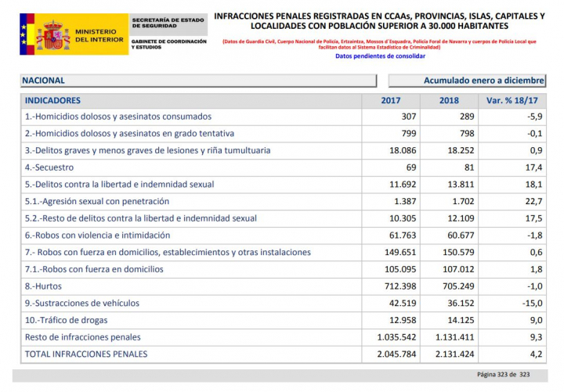Click the Datos pendientes de consolidar note

380,56
